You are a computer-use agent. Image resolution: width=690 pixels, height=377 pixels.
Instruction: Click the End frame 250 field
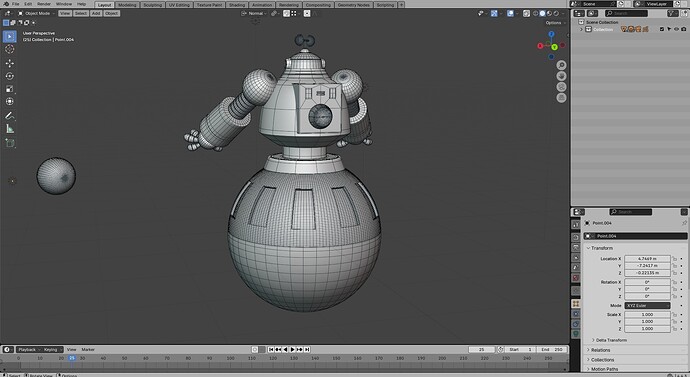[x=552, y=350]
